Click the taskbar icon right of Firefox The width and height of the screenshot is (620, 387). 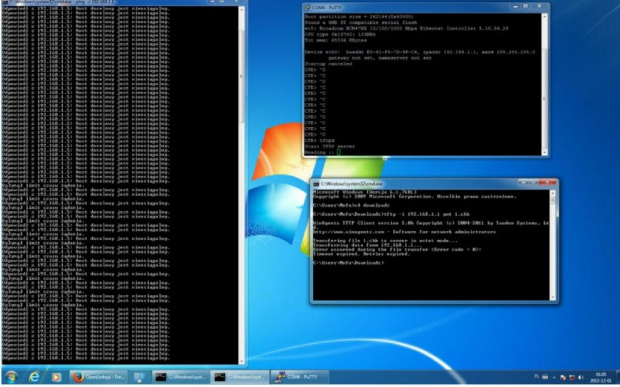click(139, 377)
